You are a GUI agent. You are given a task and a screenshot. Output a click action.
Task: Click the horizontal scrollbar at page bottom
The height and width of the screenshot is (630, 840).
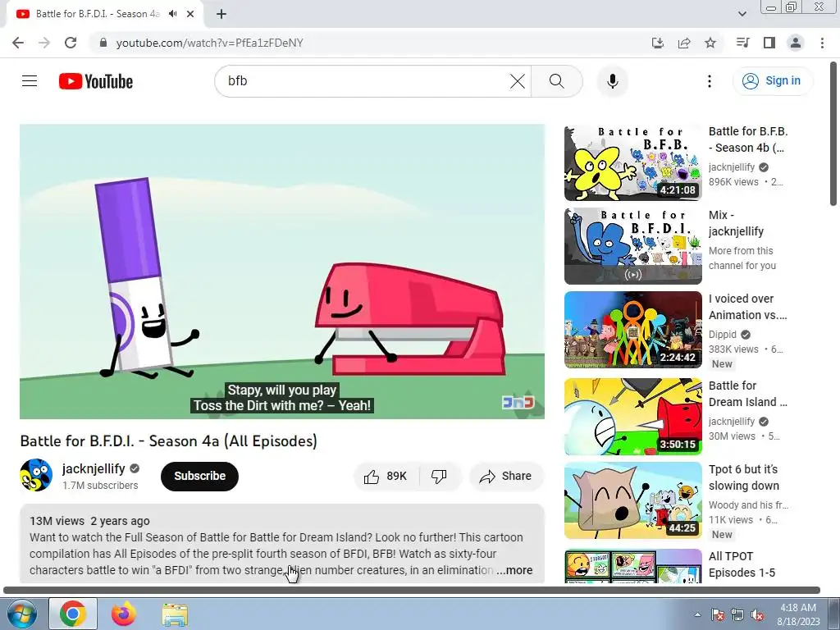[x=412, y=591]
